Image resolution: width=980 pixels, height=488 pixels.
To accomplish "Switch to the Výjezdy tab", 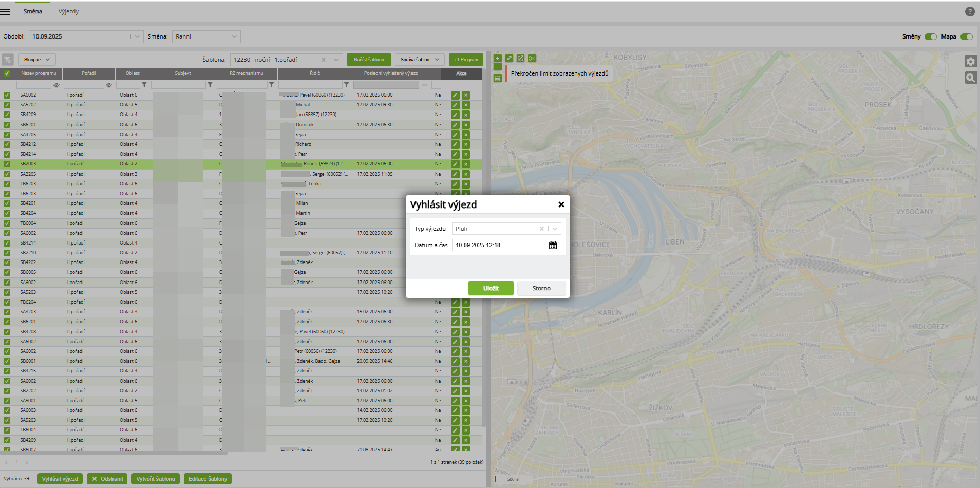I will (68, 11).
